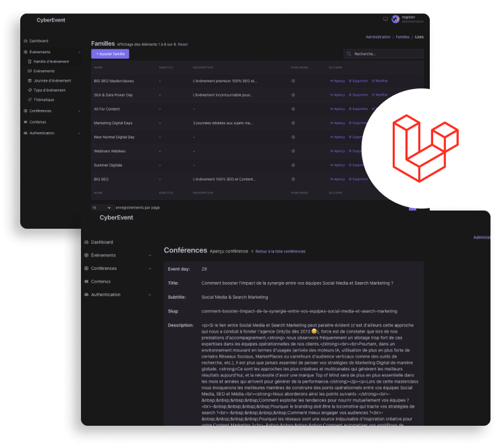504x446 pixels.
Task: Click published status icon for SEA & Data Power Day
Action: [x=293, y=95]
